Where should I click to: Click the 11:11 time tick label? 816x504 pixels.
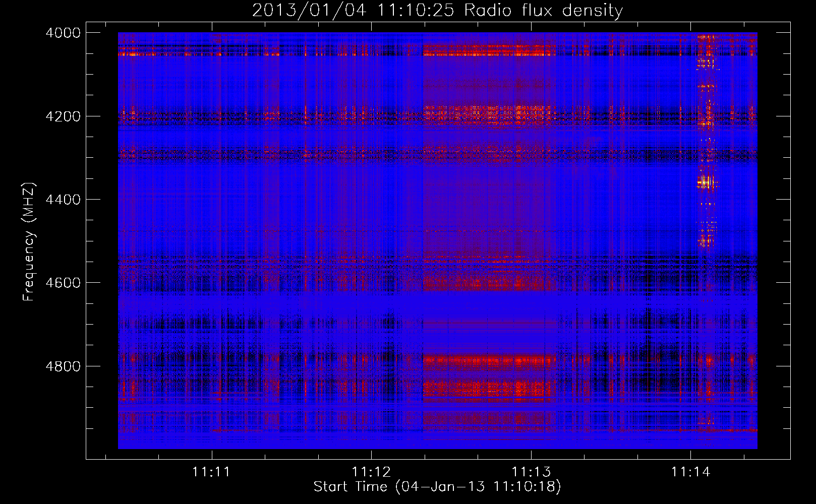pyautogui.click(x=211, y=472)
